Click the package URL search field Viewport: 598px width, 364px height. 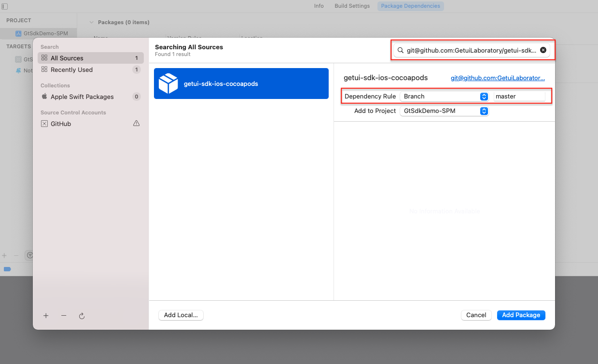472,50
